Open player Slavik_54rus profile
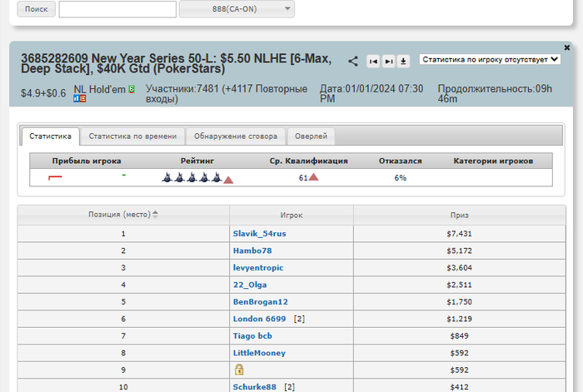Screen dimensions: 583x392 click(x=260, y=234)
